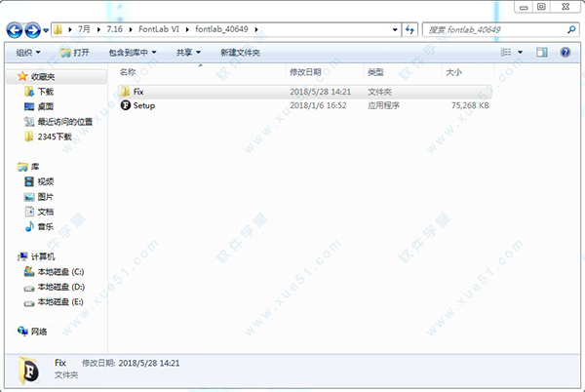Open the 包含到库中 menu
585x392 pixels.
[x=132, y=53]
